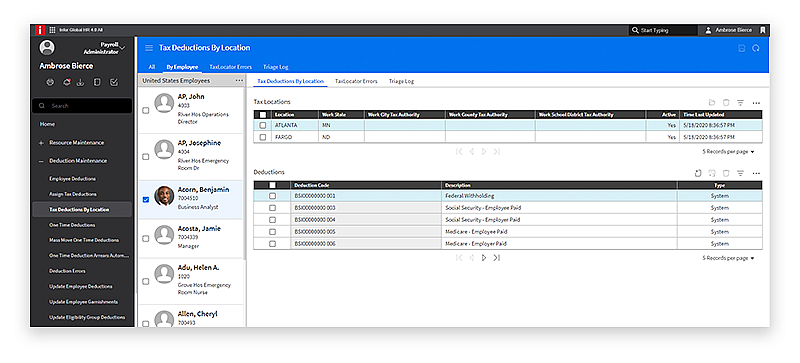
Task: Uncheck the checkbox next to Acorn, Benjamin
Action: 146,200
